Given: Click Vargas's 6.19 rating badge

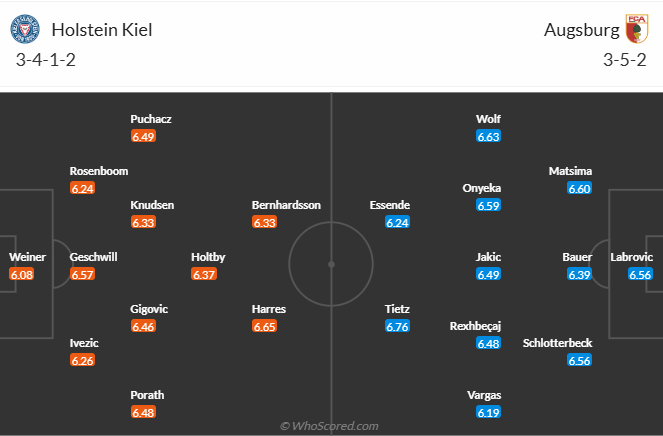Looking at the screenshot, I should pos(488,412).
